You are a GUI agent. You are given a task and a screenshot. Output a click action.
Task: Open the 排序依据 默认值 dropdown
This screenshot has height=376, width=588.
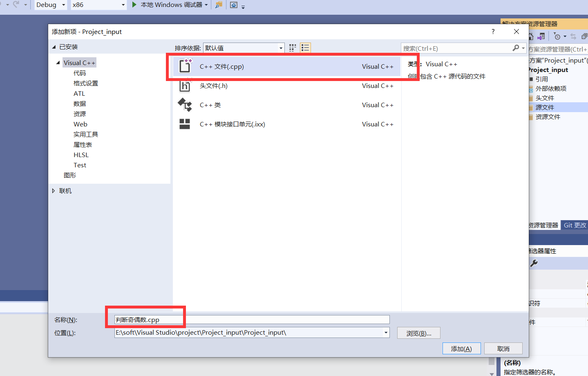tap(281, 48)
